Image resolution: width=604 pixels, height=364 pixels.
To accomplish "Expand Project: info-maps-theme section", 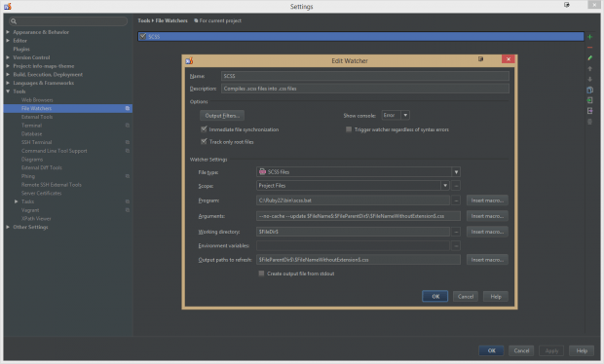I will (x=8, y=66).
